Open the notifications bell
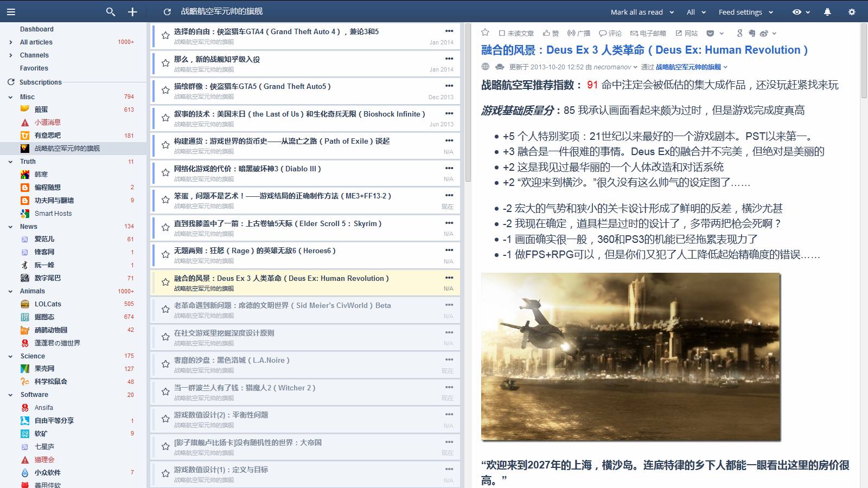Image resolution: width=868 pixels, height=488 pixels. pyautogui.click(x=827, y=11)
